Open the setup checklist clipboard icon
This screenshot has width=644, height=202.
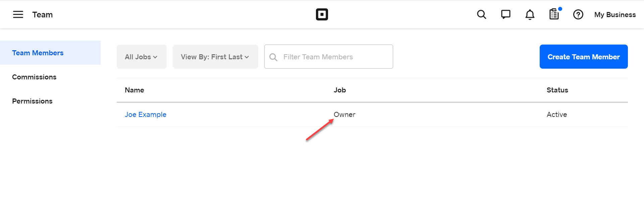coord(554,14)
